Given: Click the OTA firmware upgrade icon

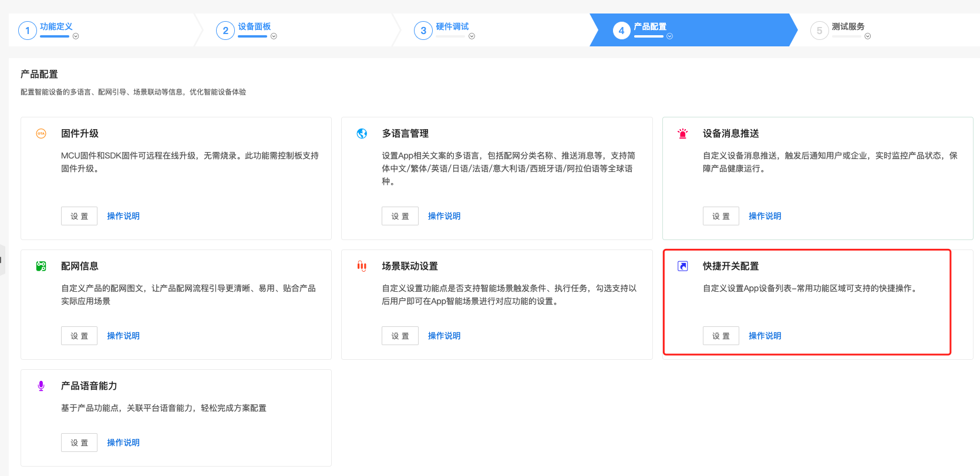Looking at the screenshot, I should 41,134.
